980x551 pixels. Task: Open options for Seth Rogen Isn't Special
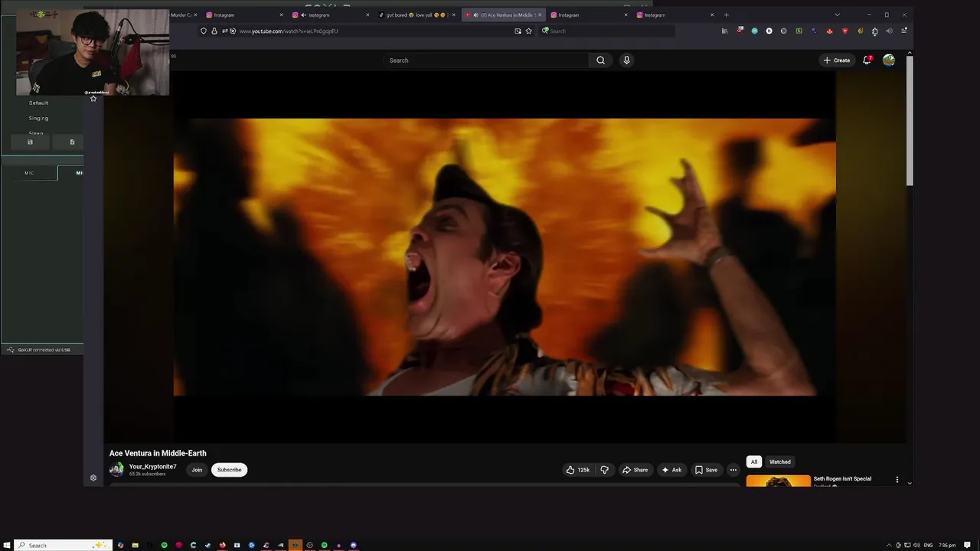[897, 480]
